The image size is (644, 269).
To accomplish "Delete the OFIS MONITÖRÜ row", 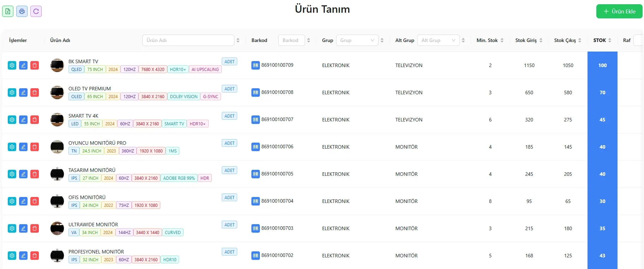I will click(x=35, y=201).
